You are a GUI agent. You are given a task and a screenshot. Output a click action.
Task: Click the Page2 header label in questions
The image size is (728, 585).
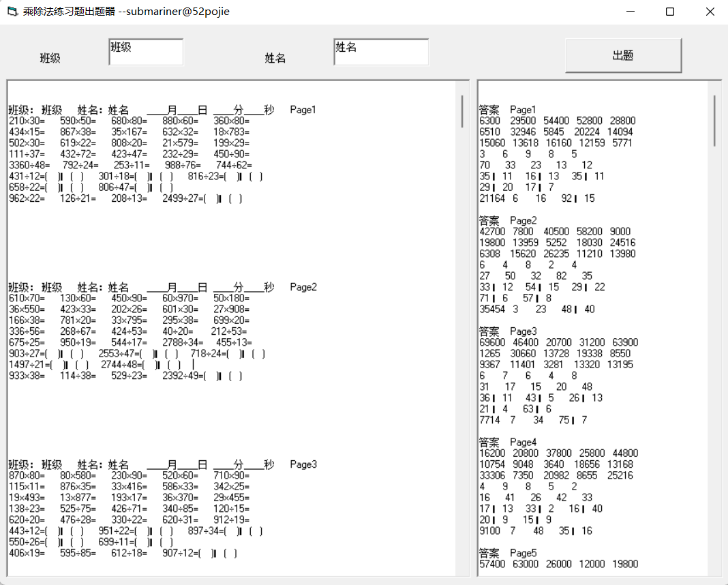[303, 287]
